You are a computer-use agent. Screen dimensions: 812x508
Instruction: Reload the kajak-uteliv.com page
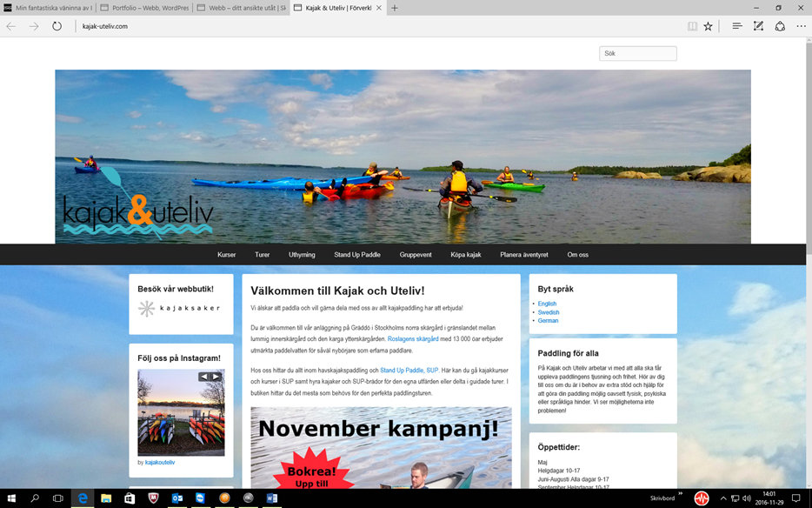click(x=57, y=26)
